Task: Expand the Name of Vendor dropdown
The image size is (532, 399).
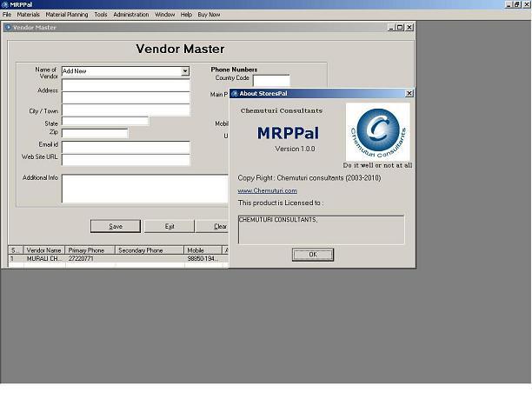Action: click(185, 71)
